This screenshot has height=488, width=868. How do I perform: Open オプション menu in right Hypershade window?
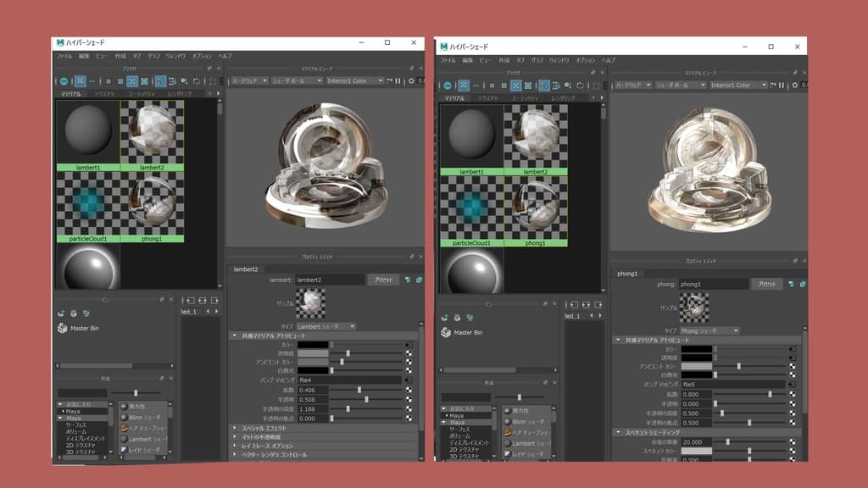tap(585, 60)
